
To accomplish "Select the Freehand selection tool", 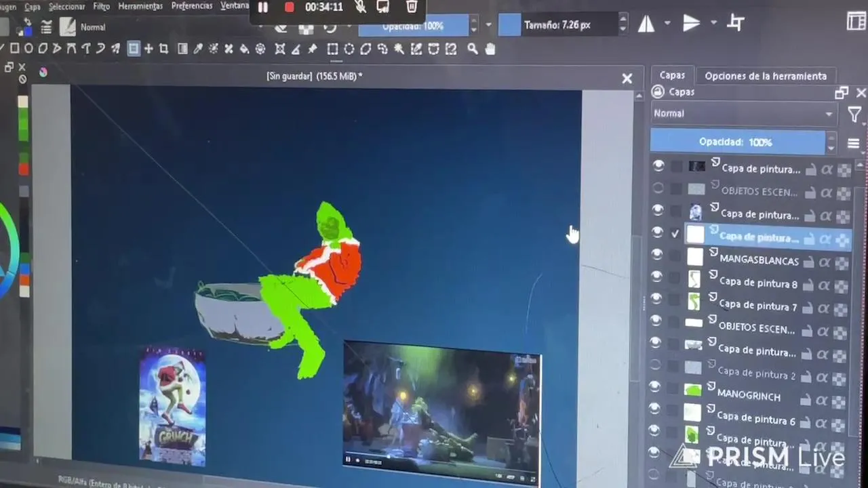I will point(382,49).
